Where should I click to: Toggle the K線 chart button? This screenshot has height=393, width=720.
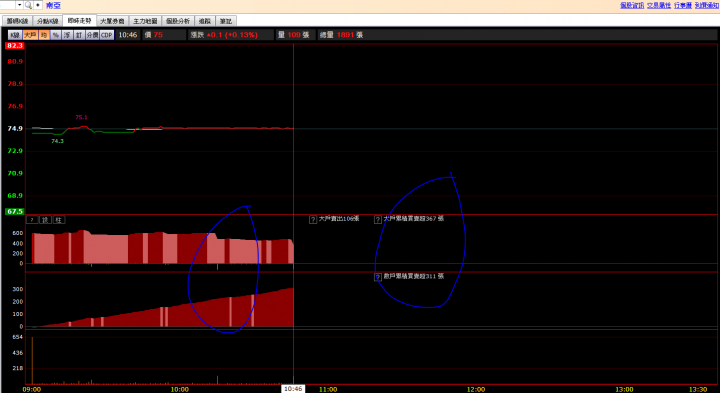tap(15, 35)
